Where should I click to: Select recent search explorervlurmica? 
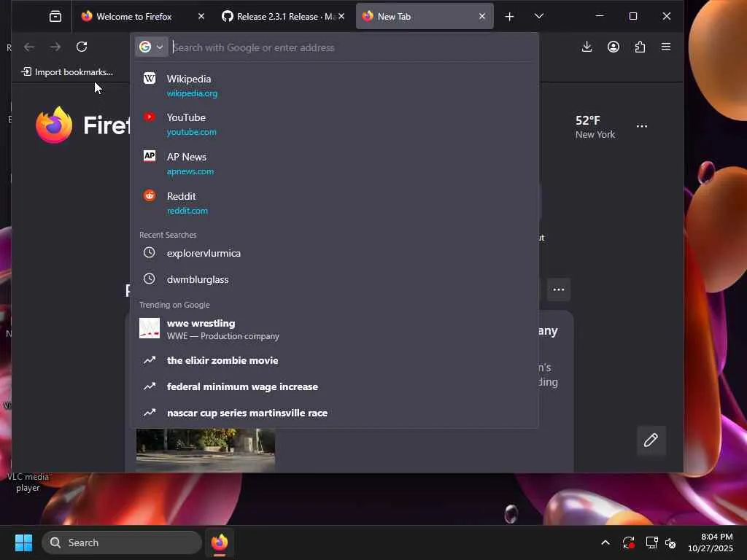(x=334, y=253)
